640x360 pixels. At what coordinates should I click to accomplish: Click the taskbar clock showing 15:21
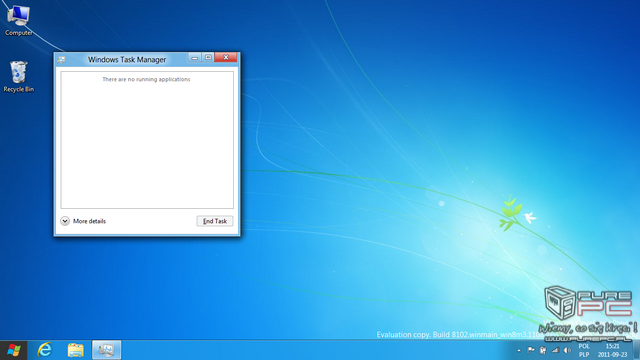612,350
